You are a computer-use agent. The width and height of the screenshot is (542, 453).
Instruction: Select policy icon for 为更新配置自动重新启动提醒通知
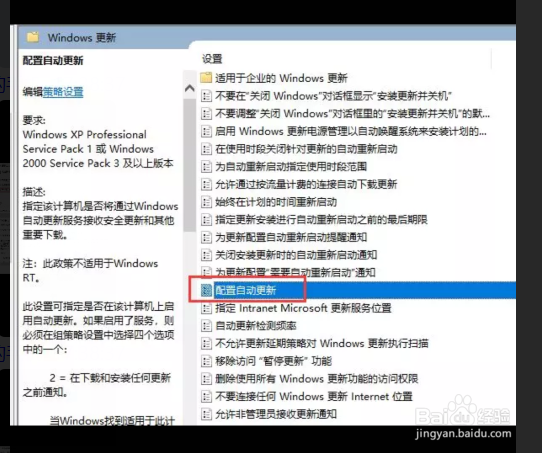[x=206, y=237]
